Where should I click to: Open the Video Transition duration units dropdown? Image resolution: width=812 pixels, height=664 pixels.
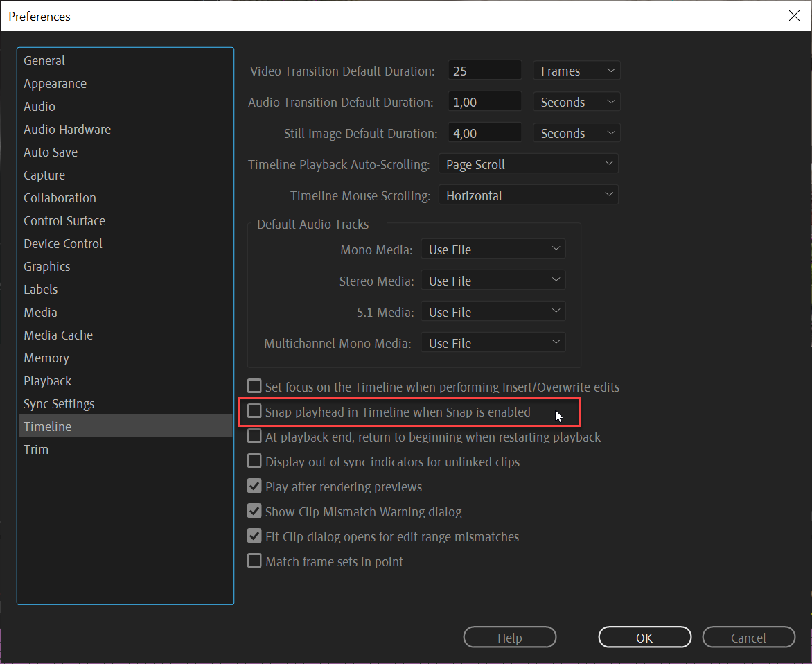click(576, 70)
